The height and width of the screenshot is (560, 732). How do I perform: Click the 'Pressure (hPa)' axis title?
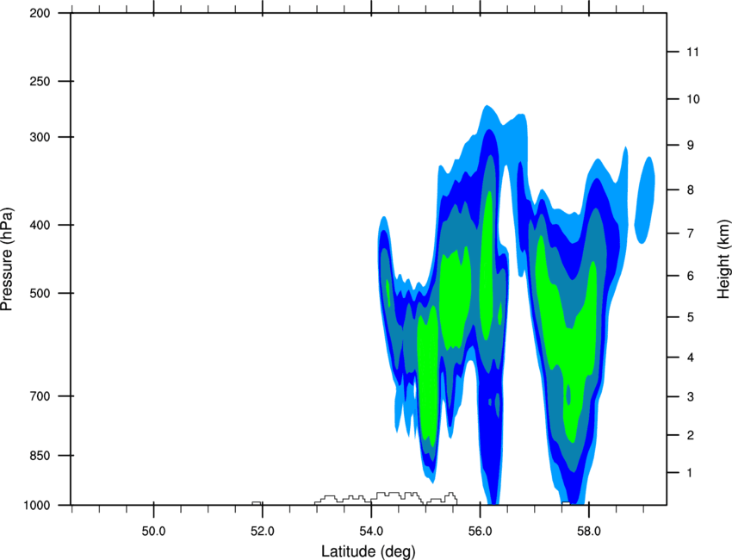[x=7, y=259]
